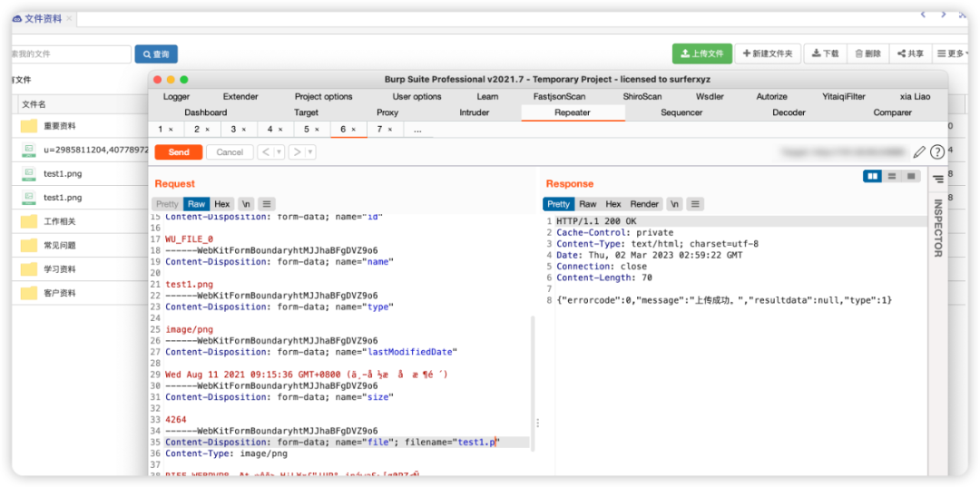This screenshot has width=980, height=487.
Task: Open the Dashboard tab
Action: [206, 112]
